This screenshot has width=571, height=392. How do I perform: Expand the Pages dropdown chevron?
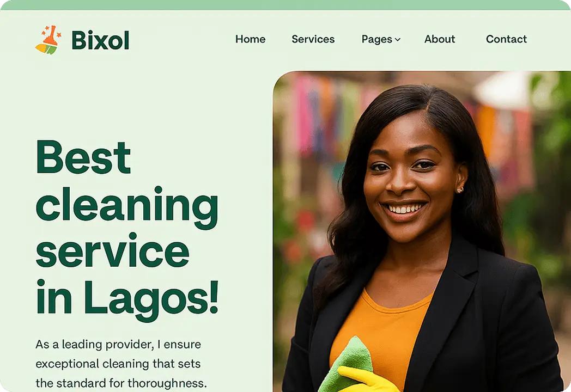coord(398,40)
